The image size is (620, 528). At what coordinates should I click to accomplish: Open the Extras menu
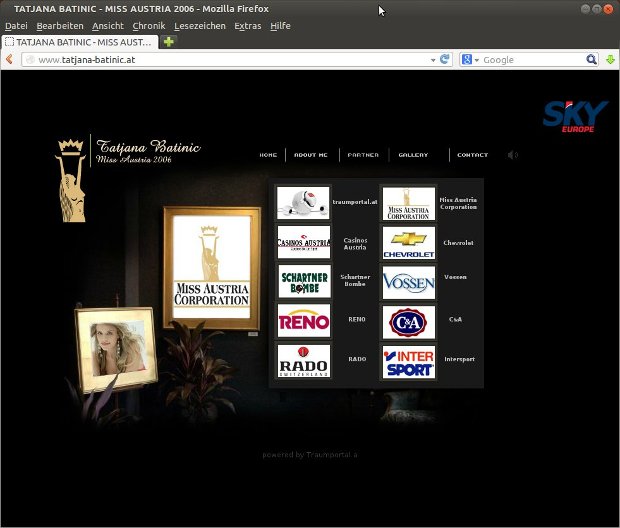point(248,26)
